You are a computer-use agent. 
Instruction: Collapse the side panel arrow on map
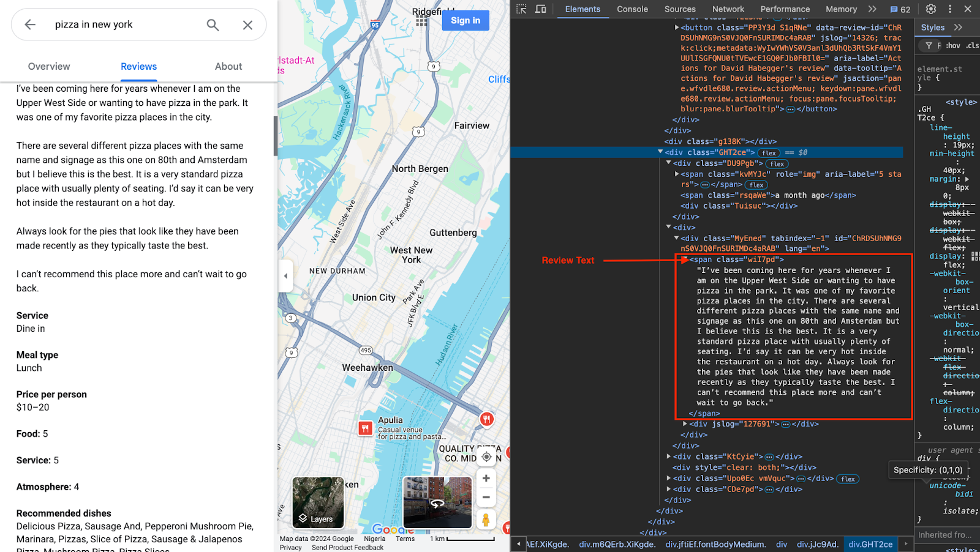(x=285, y=276)
